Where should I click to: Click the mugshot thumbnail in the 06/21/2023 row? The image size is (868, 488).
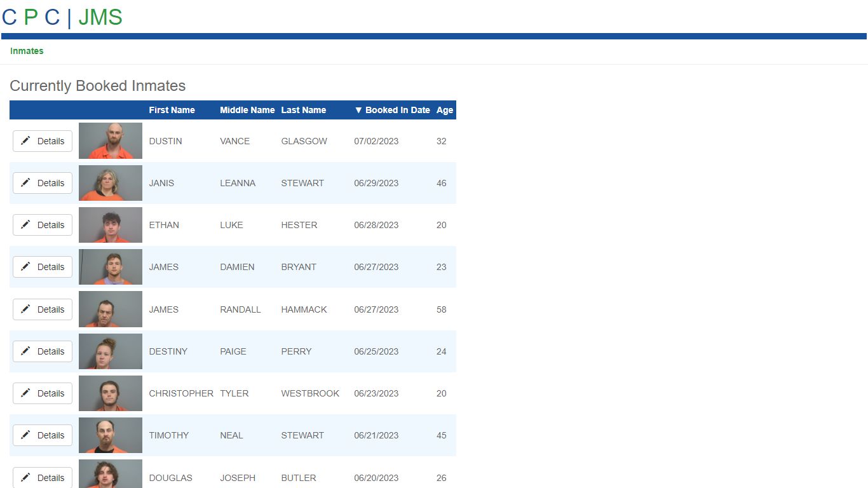click(111, 435)
